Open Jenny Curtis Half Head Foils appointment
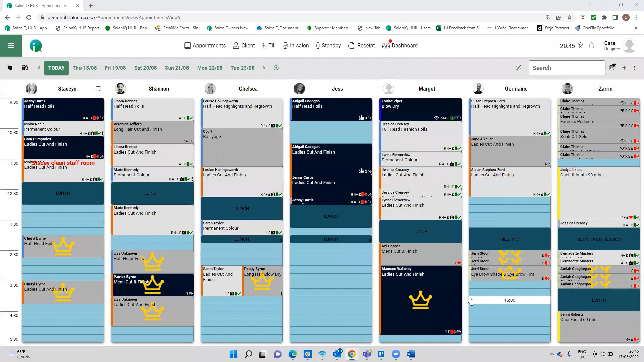 click(63, 109)
